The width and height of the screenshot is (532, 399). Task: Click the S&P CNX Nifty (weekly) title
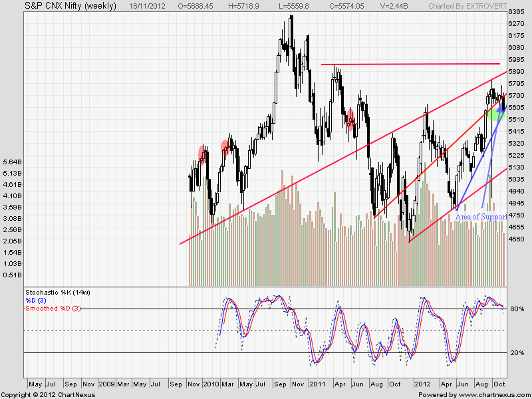61,6
